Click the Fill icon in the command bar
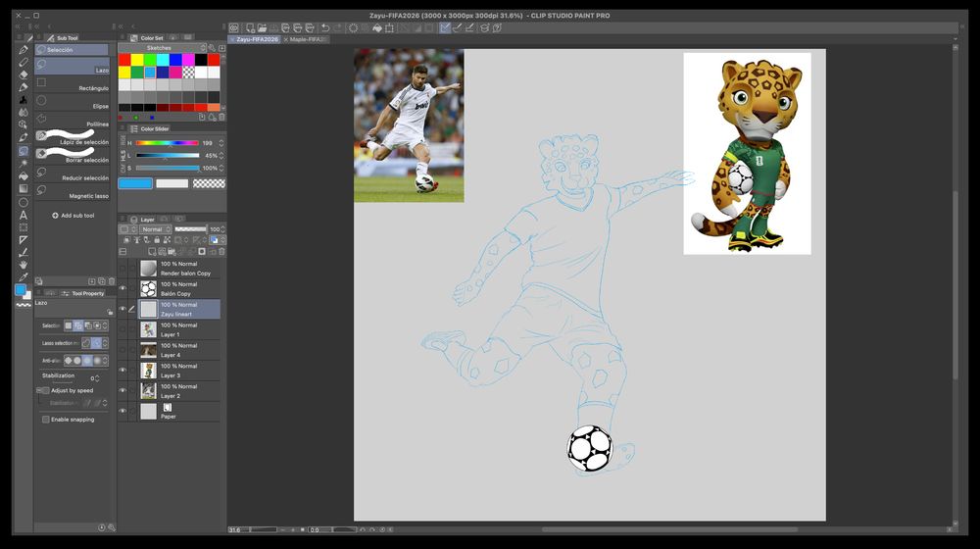Viewport: 980px width, 549px height. (x=377, y=27)
